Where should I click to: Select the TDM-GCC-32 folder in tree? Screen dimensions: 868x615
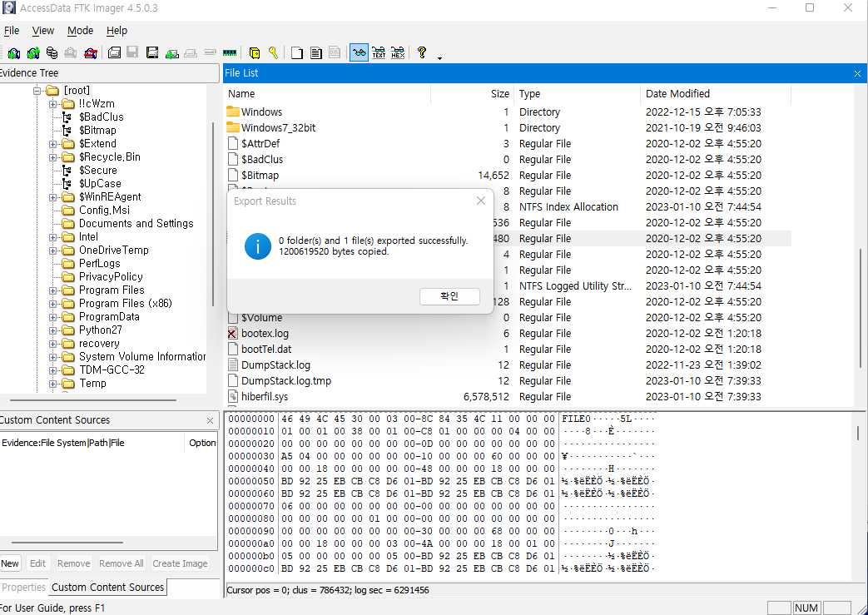point(112,370)
